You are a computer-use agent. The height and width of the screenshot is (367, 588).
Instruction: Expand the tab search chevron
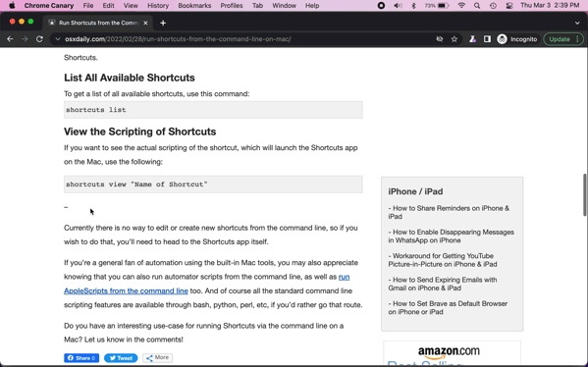click(577, 23)
